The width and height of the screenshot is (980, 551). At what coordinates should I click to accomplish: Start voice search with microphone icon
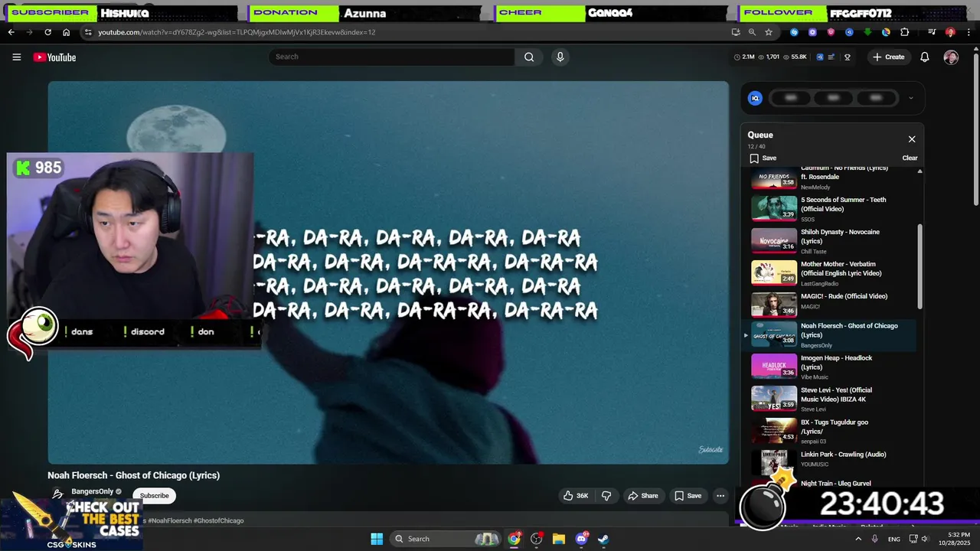[560, 57]
